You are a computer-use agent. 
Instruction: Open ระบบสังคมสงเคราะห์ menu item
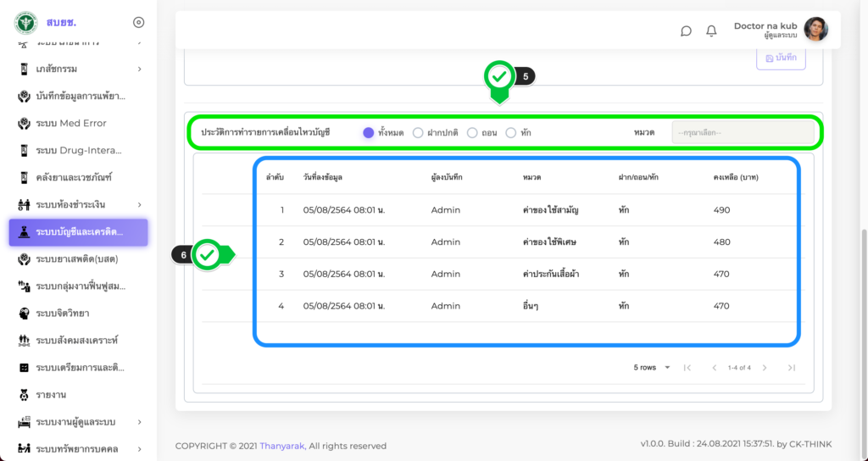76,341
